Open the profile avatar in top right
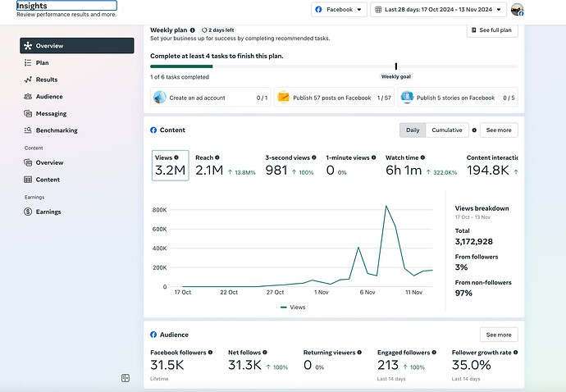The height and width of the screenshot is (392, 566). (517, 10)
